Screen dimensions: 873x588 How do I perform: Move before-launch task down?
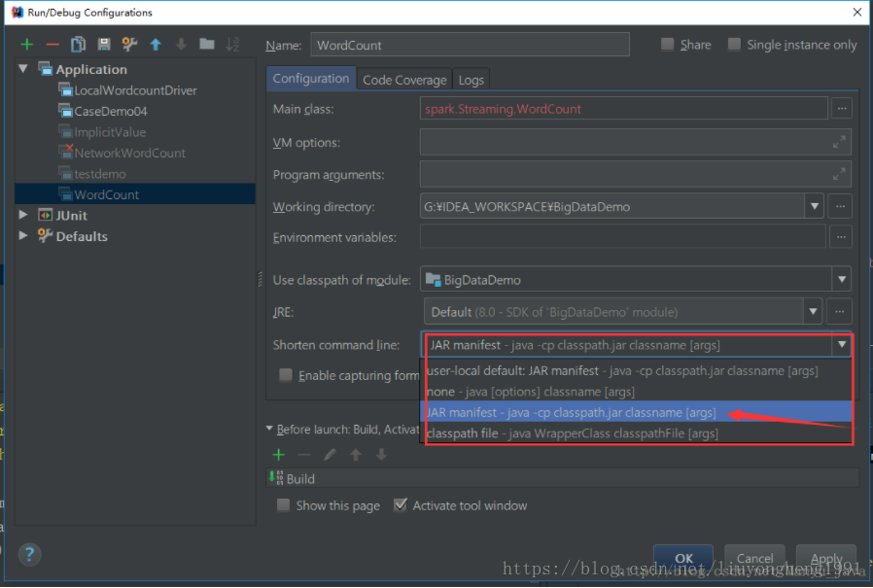(x=381, y=455)
